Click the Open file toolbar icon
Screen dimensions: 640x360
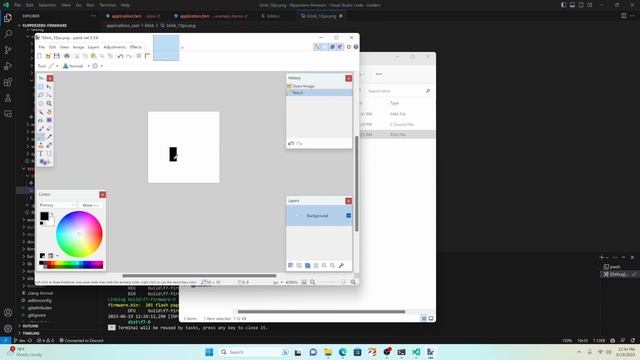tap(48, 56)
